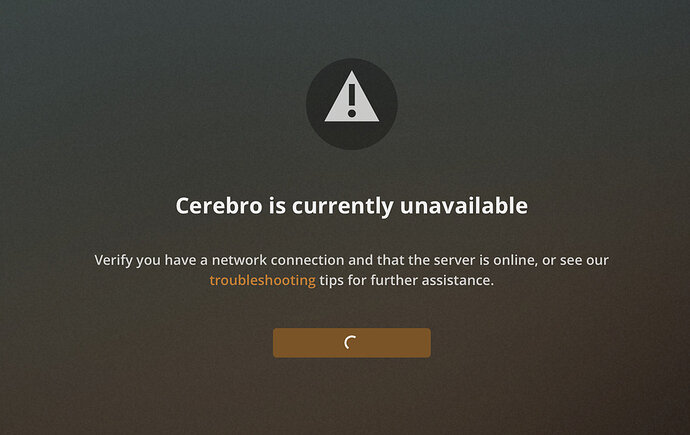Click the words "or see our" in the message
690x435 pixels.
[x=575, y=260]
